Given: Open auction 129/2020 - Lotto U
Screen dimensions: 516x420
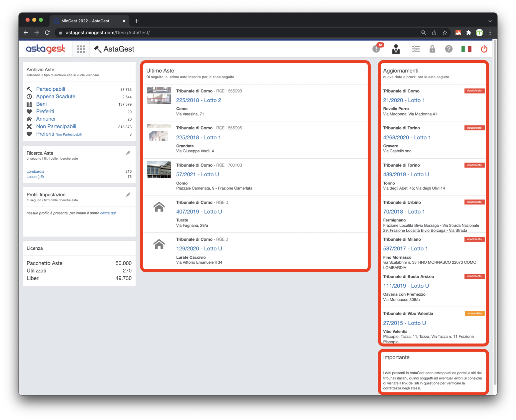Looking at the screenshot, I should tap(199, 249).
